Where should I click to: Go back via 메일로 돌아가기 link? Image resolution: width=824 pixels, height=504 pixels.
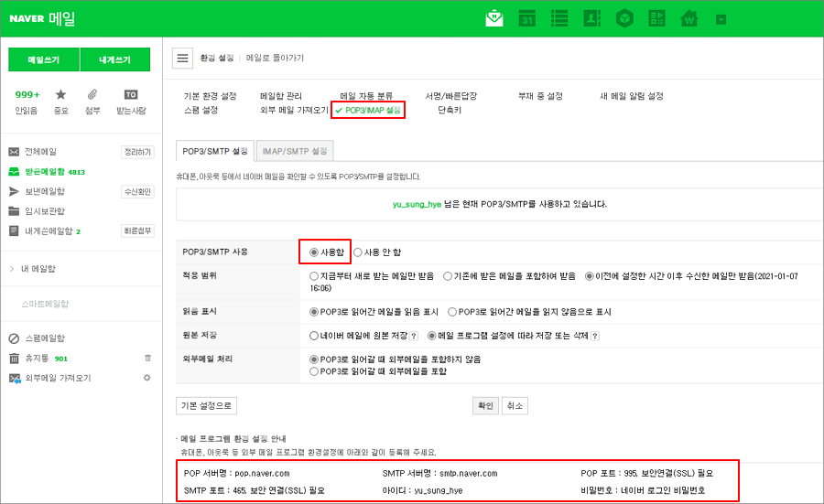coord(275,58)
